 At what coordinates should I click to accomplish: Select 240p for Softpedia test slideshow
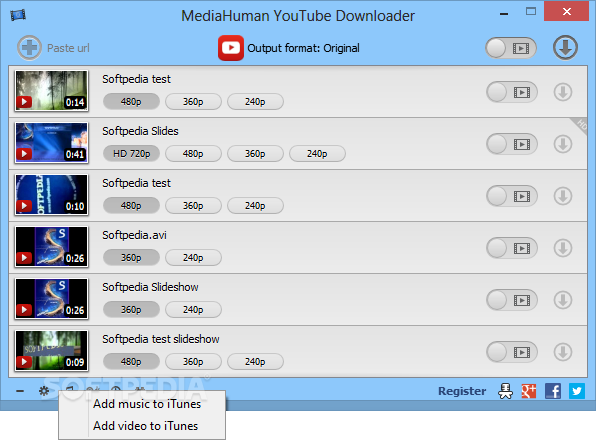point(255,362)
